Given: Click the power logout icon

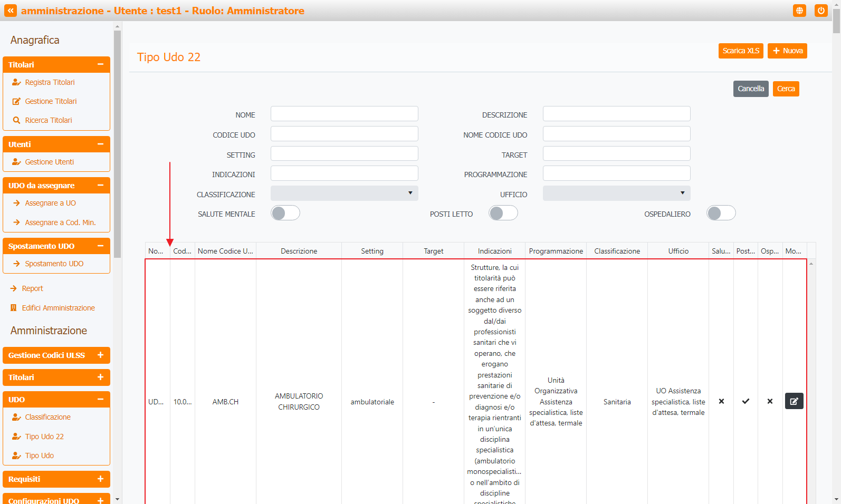Looking at the screenshot, I should click(x=821, y=11).
